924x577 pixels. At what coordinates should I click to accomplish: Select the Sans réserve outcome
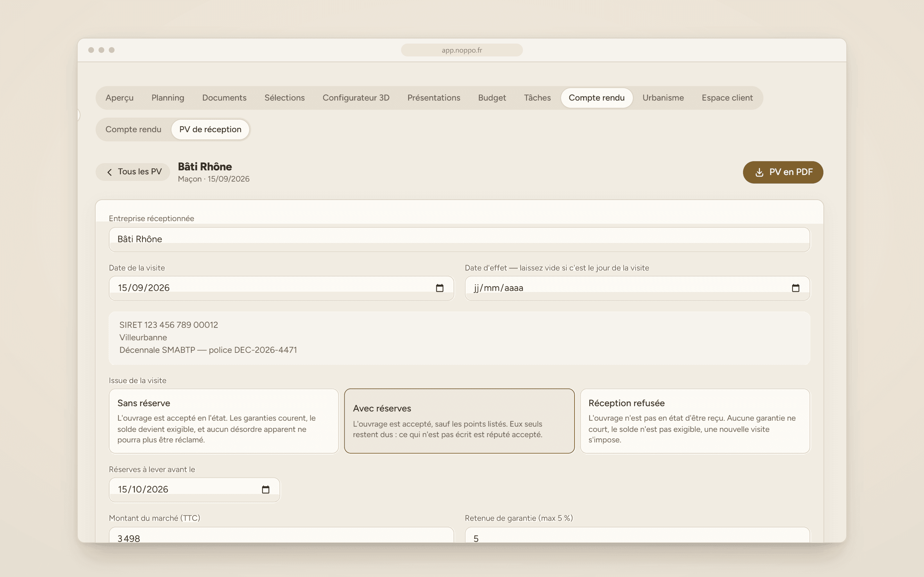[224, 421]
